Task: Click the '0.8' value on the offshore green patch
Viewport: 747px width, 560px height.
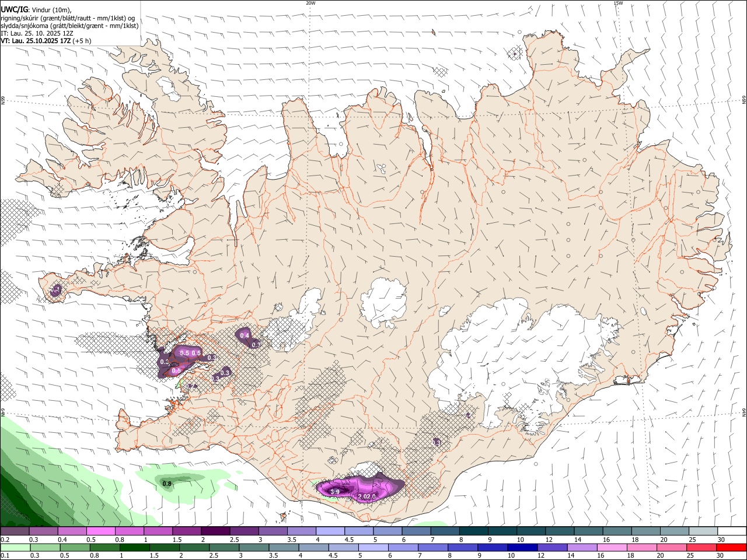Action: pyautogui.click(x=167, y=484)
